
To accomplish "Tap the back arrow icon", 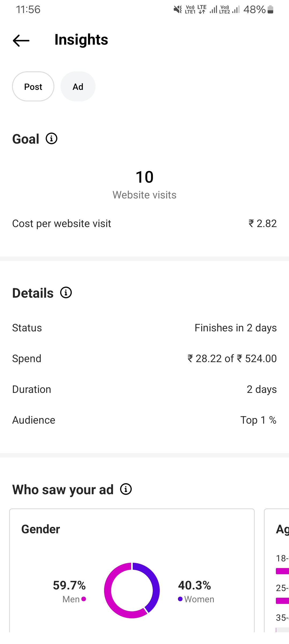I will 21,41.
